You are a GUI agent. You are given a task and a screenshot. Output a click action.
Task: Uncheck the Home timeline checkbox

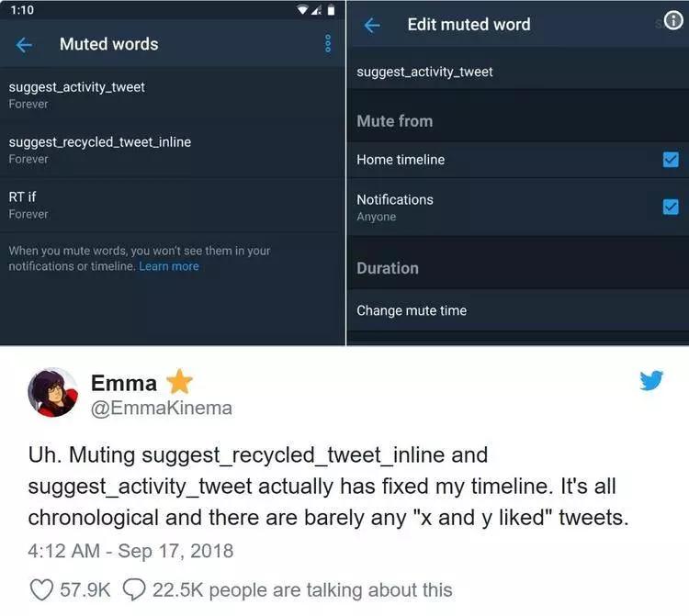pyautogui.click(x=670, y=160)
